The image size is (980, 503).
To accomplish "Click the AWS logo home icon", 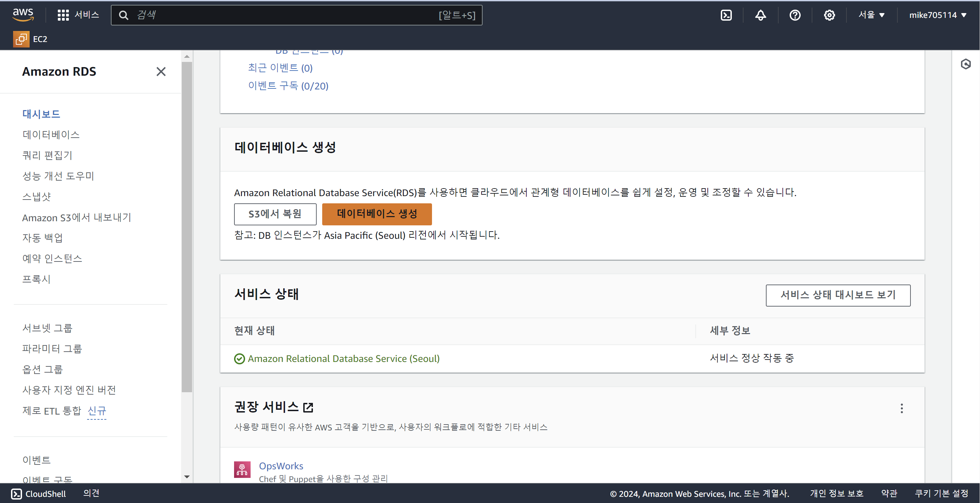I will click(x=23, y=14).
